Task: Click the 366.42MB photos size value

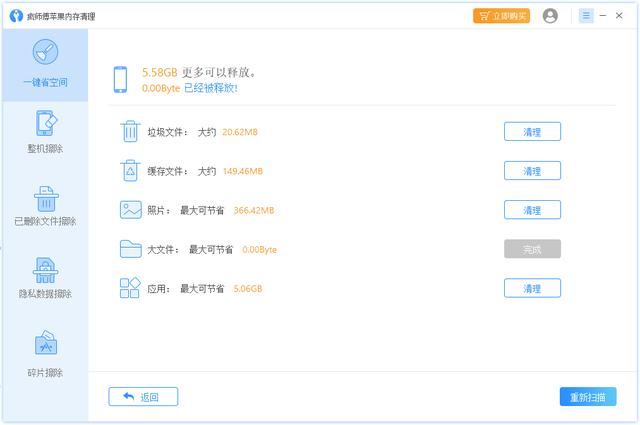Action: point(253,210)
